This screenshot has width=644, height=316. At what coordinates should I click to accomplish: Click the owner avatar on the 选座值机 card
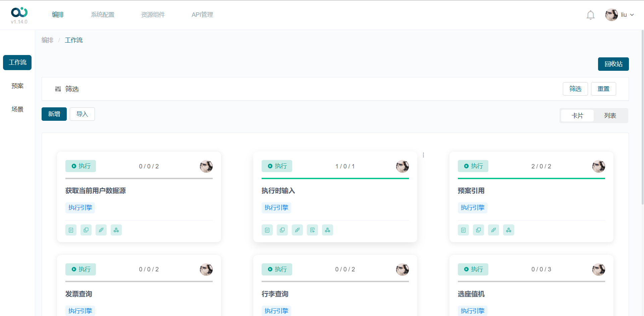[x=599, y=269]
